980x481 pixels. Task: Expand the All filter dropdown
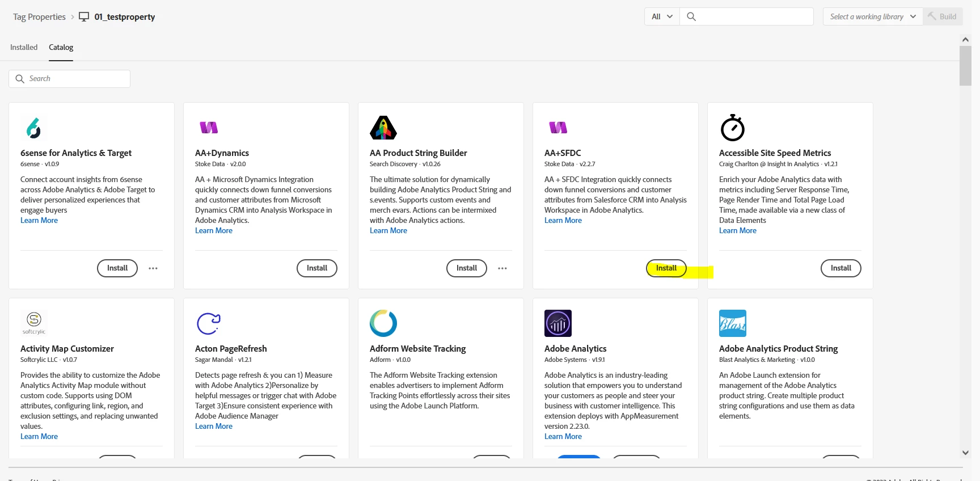(x=662, y=16)
